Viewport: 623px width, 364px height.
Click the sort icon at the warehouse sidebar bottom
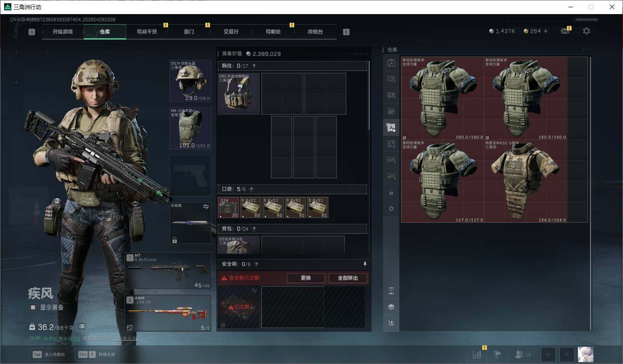click(391, 323)
